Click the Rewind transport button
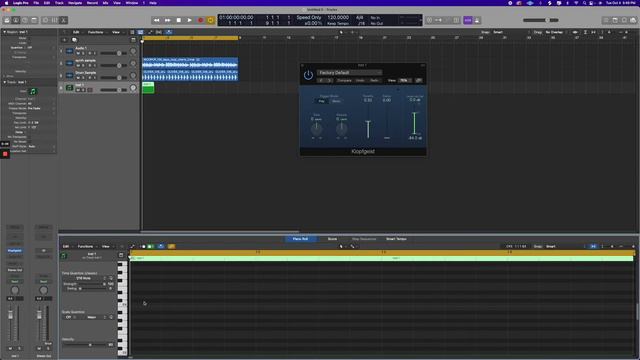The width and height of the screenshot is (640, 360). (156, 20)
